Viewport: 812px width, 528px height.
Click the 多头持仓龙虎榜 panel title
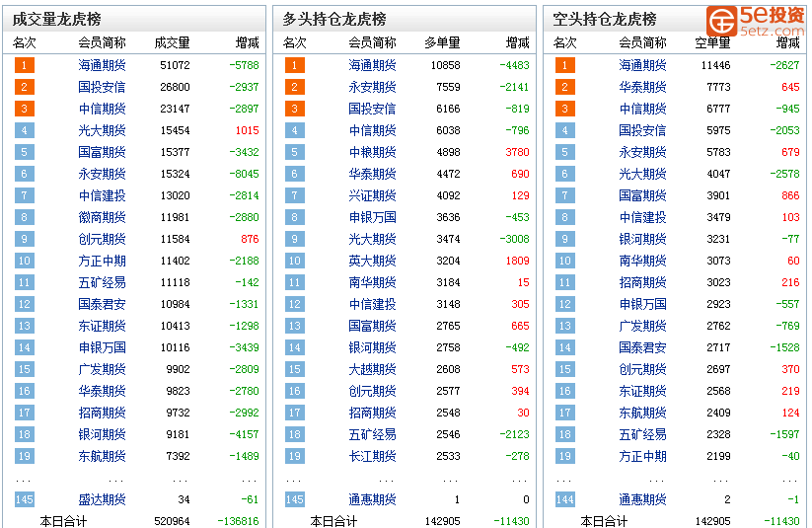(x=334, y=19)
